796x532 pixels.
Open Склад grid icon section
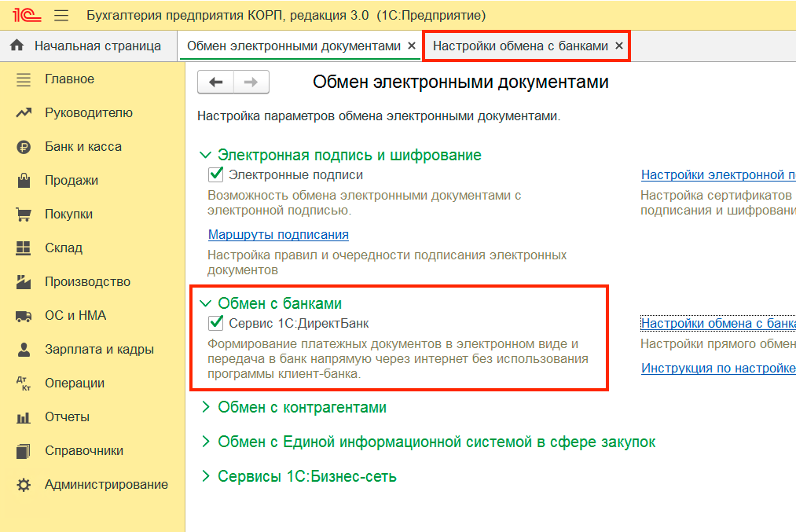(x=24, y=248)
